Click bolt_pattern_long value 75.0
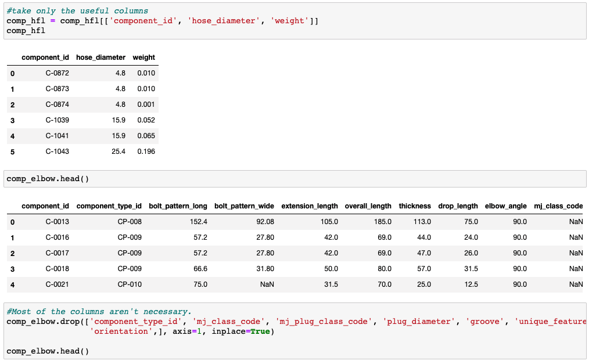The image size is (596, 364). pyautogui.click(x=200, y=284)
